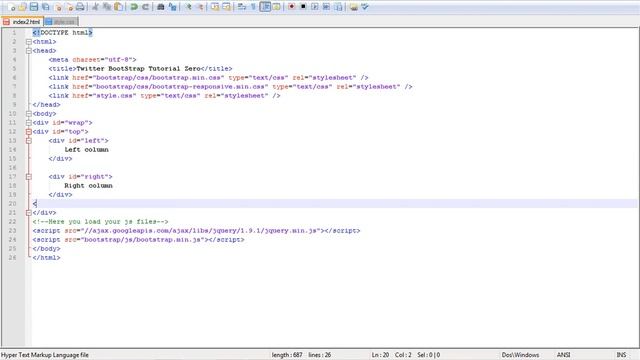This screenshot has width=640, height=360.
Task: Collapse the head fold on line 3
Action: pos(29,51)
